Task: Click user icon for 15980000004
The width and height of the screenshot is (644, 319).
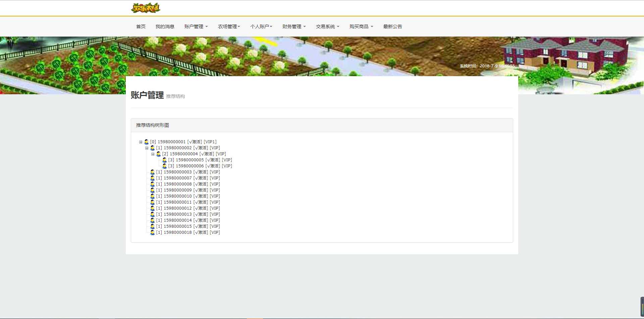Action: click(158, 154)
